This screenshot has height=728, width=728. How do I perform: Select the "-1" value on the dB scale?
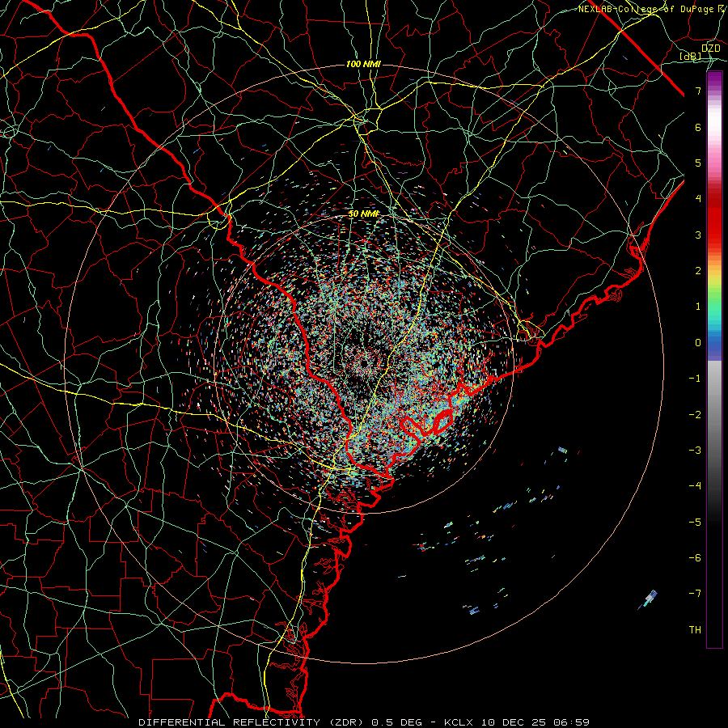(x=695, y=379)
